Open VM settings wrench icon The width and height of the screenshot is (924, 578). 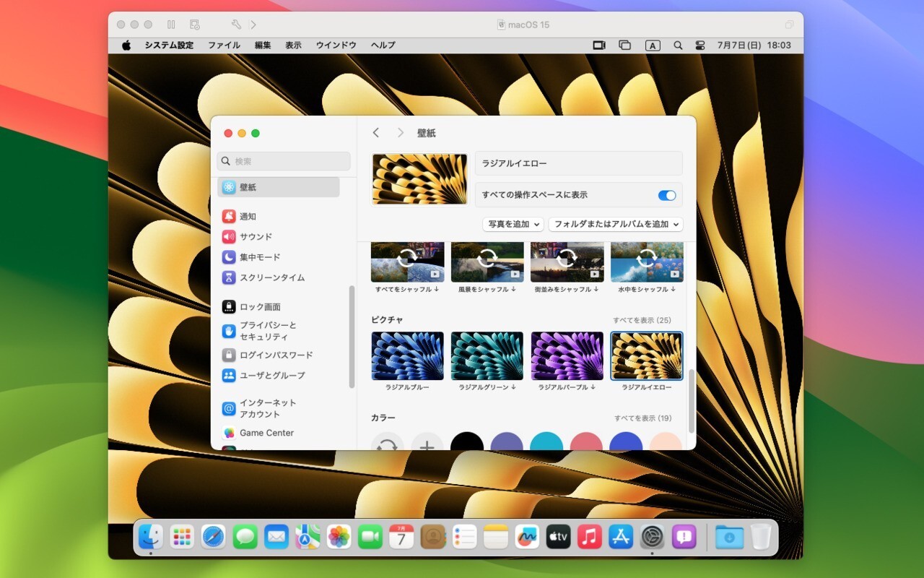pos(236,25)
